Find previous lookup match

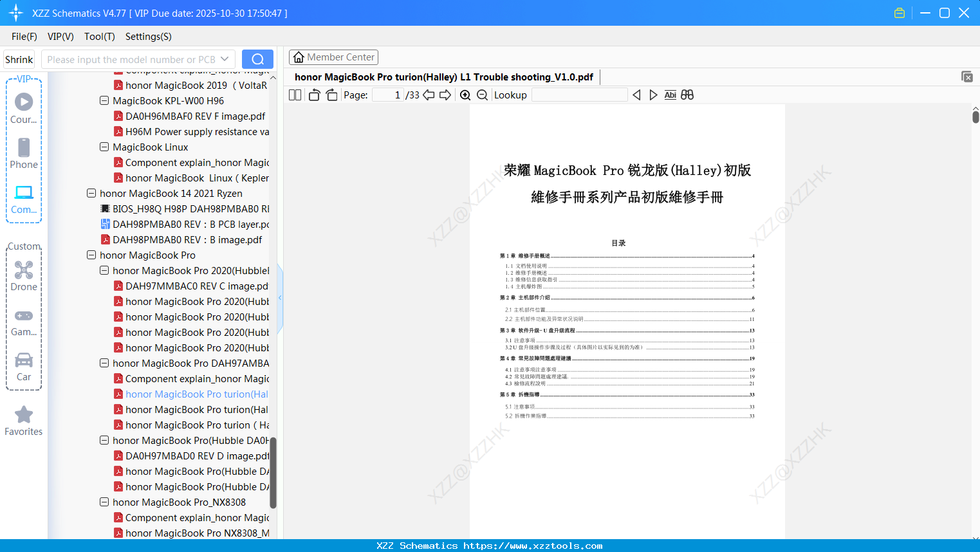(x=636, y=95)
